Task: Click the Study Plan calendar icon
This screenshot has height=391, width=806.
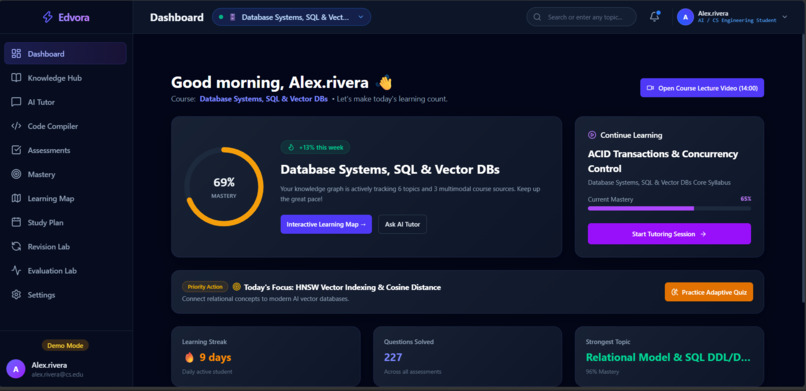Action: (x=16, y=222)
